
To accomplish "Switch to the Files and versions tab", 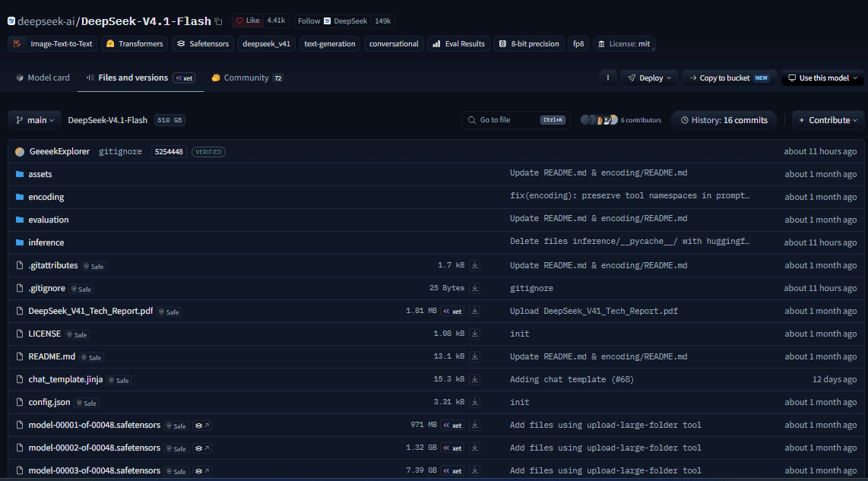I will [141, 78].
